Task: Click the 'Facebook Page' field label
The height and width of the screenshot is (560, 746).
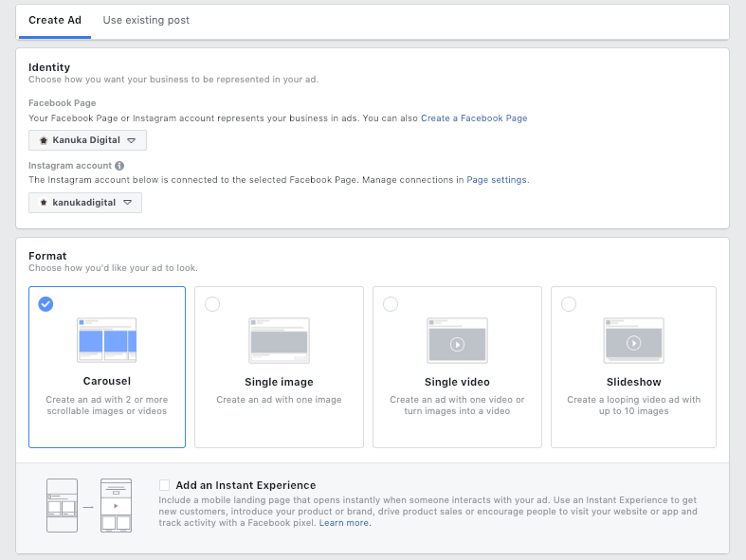Action: 63,103
